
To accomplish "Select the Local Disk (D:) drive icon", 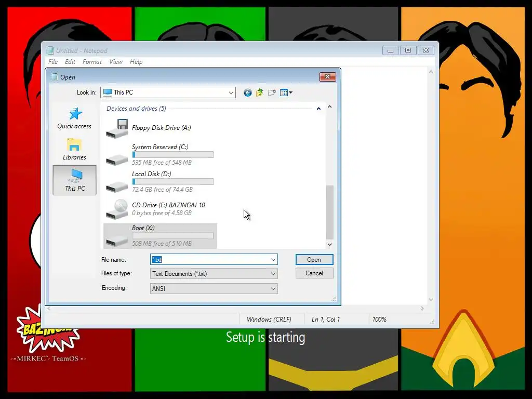I will [117, 187].
